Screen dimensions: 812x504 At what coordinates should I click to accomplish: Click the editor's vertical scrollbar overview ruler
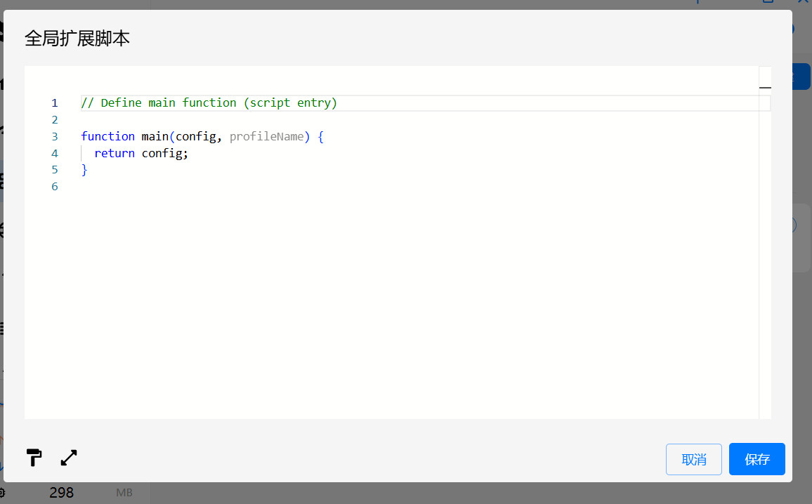coord(765,246)
